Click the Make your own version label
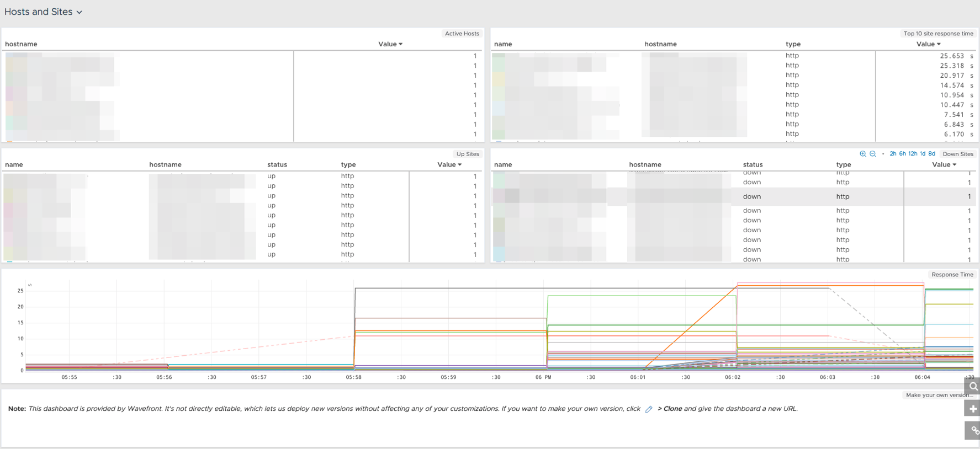This screenshot has height=449, width=980. [x=940, y=395]
